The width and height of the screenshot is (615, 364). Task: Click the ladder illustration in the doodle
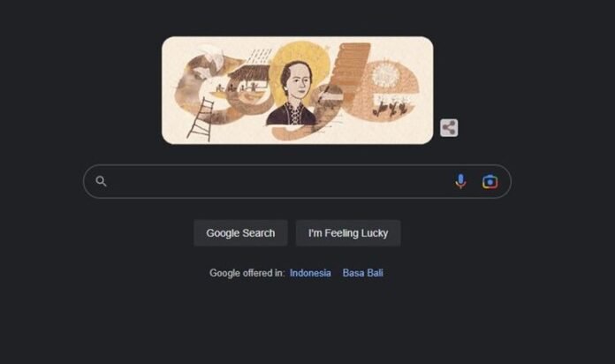coord(201,119)
